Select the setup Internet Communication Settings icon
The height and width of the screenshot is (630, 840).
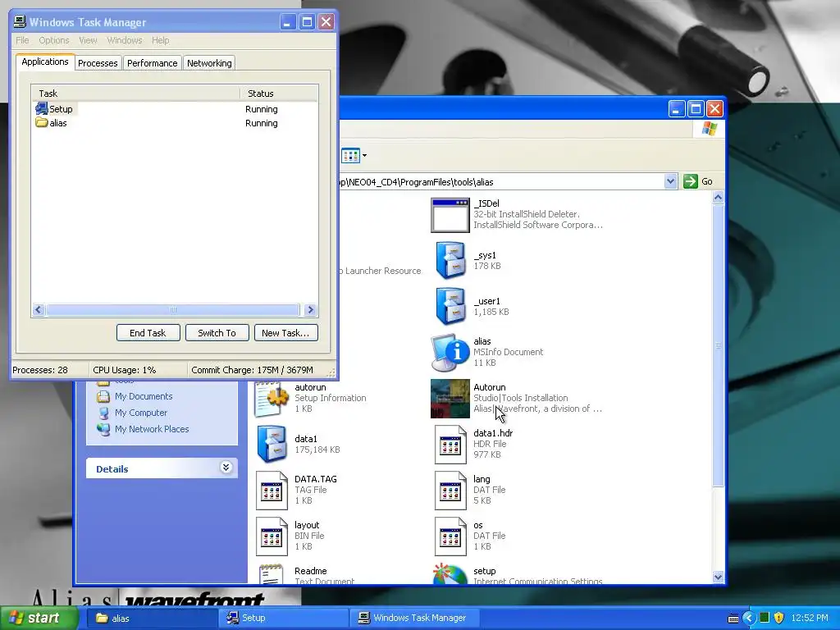[450, 573]
